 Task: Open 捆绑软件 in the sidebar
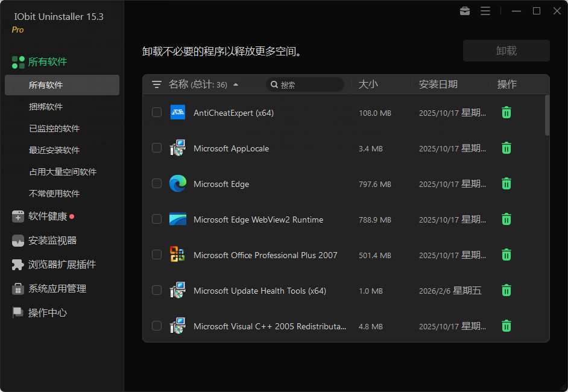46,107
